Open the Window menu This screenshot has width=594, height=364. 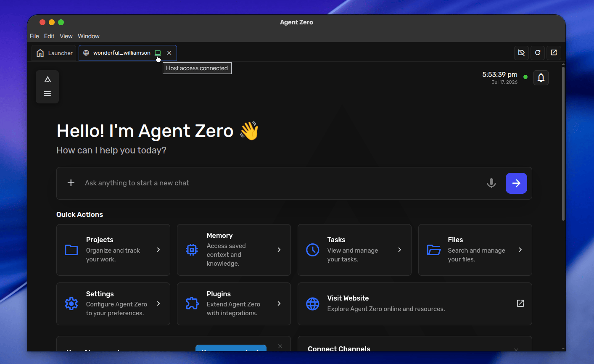[x=89, y=36]
